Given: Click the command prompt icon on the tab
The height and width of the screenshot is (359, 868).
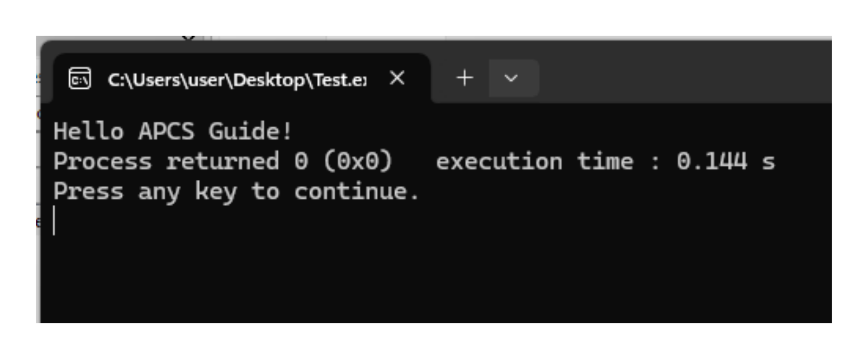Looking at the screenshot, I should pos(80,79).
